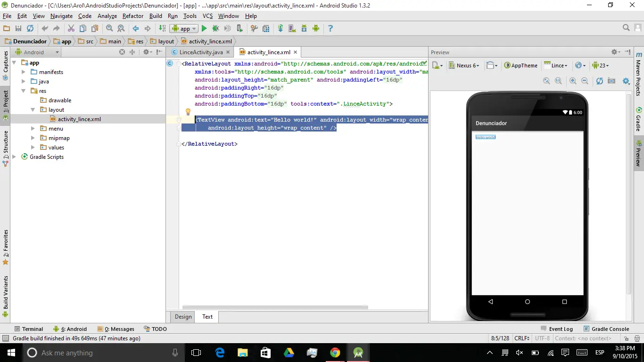
Task: Open the Event Log
Action: [x=556, y=329]
